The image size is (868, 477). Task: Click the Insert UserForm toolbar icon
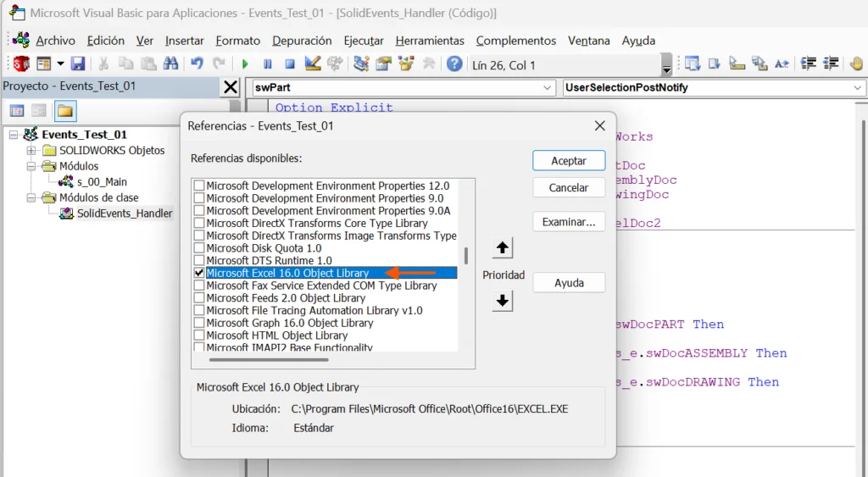pyautogui.click(x=44, y=64)
